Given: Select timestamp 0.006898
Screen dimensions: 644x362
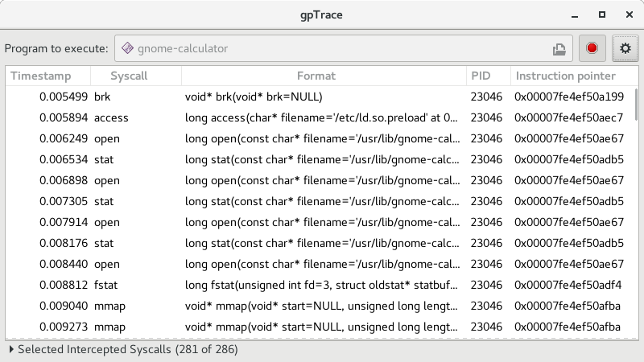Looking at the screenshot, I should (64, 180).
